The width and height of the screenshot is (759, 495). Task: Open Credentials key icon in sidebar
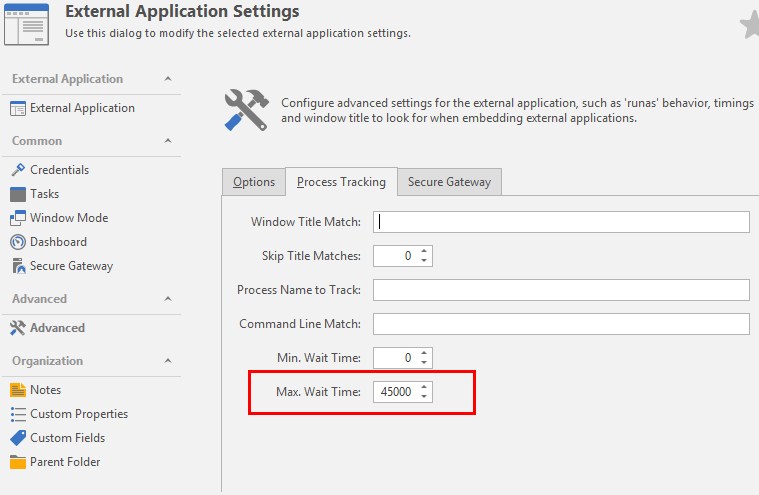[18, 170]
